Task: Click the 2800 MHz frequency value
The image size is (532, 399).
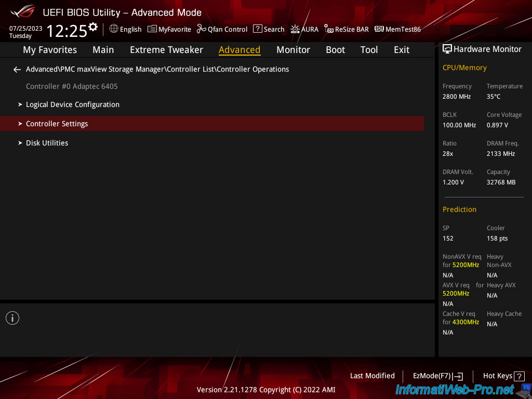Action: coord(457,97)
